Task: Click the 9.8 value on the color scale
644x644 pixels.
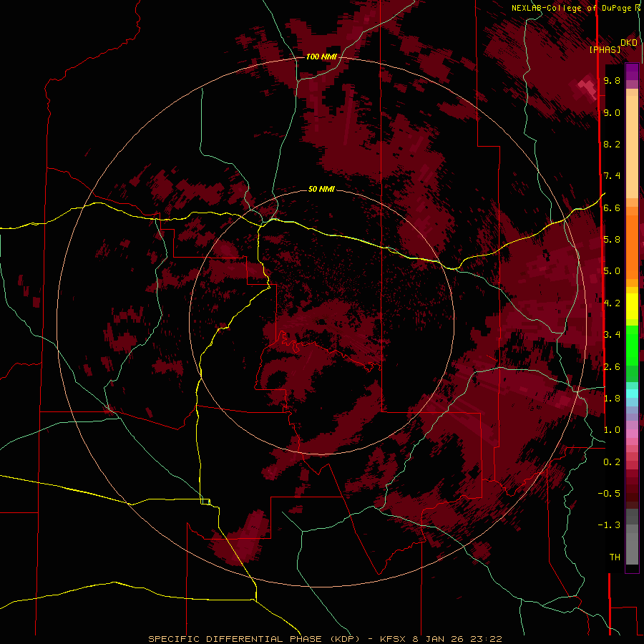Action: (x=612, y=81)
